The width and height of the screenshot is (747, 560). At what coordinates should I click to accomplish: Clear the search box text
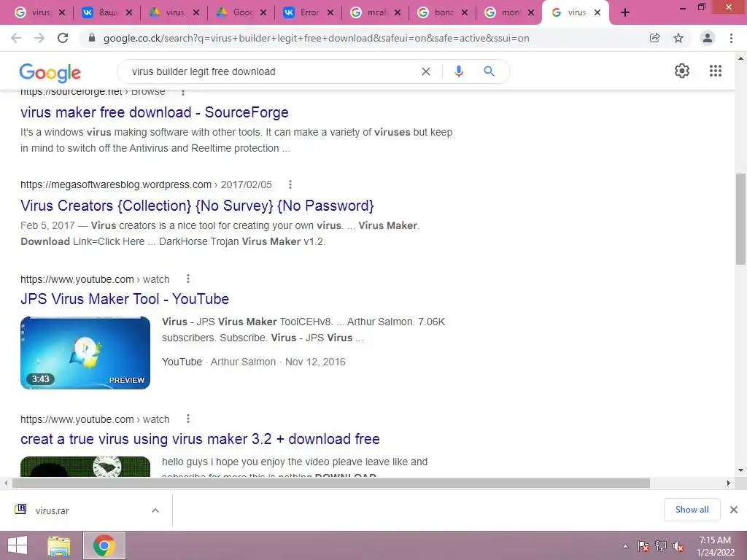click(426, 71)
